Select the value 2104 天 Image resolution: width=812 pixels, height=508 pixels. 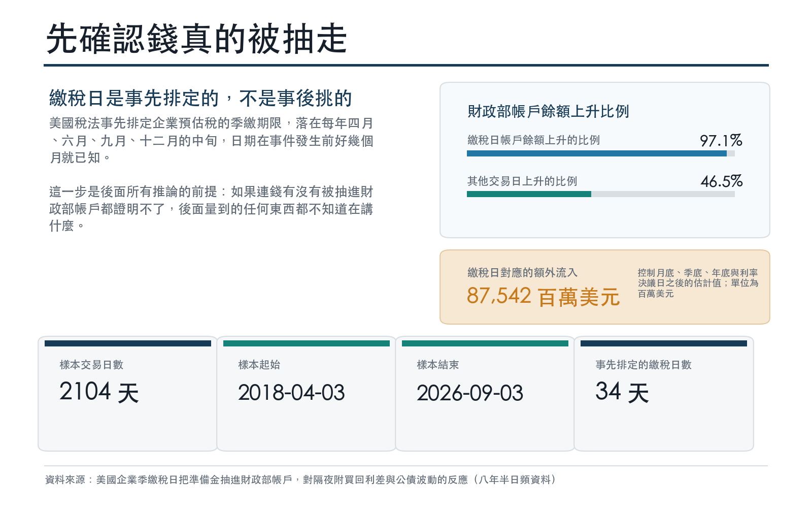(x=99, y=392)
